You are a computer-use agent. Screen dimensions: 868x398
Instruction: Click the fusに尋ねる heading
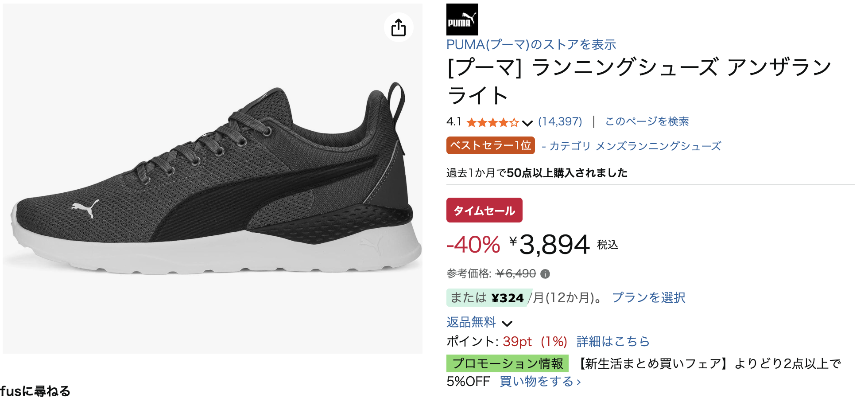(x=35, y=391)
